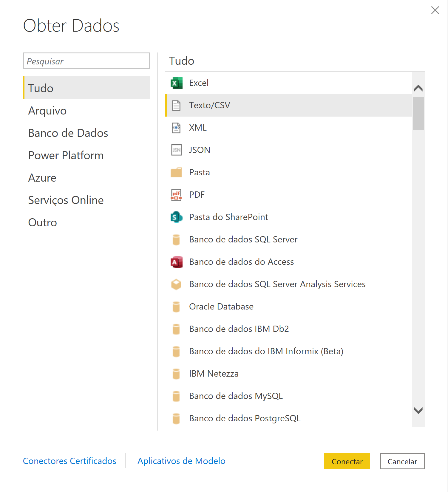Image resolution: width=448 pixels, height=492 pixels.
Task: Switch to the Power Platform category
Action: pos(86,155)
